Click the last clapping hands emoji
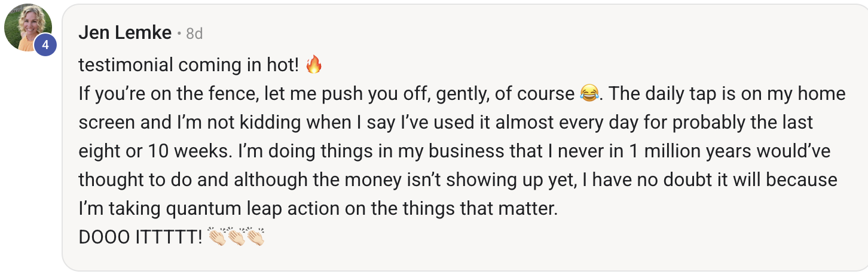This screenshot has height=274, width=868. point(256,238)
